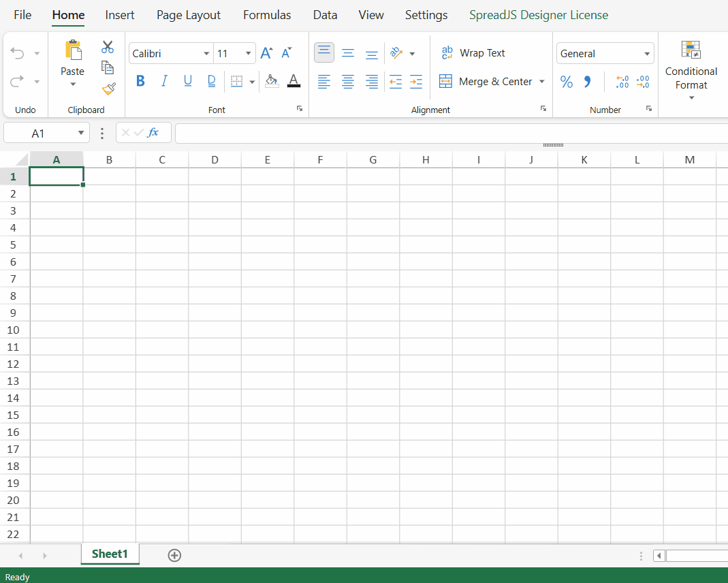728x583 pixels.
Task: Open the File menu
Action: coord(22,15)
